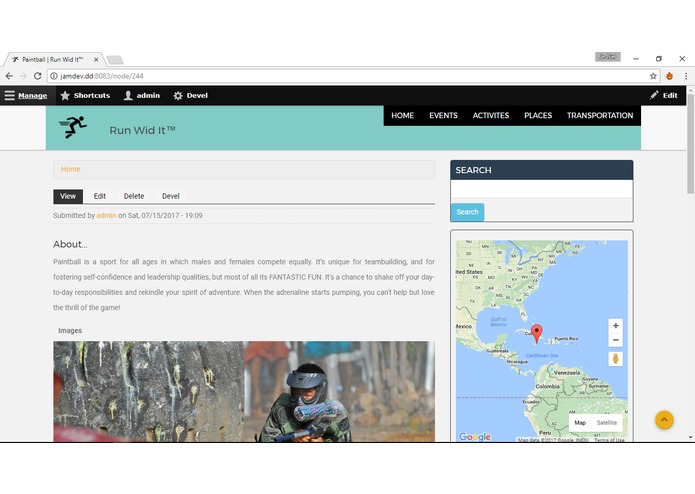Close the Paintball browser tab
This screenshot has height=494, width=695.
96,59
